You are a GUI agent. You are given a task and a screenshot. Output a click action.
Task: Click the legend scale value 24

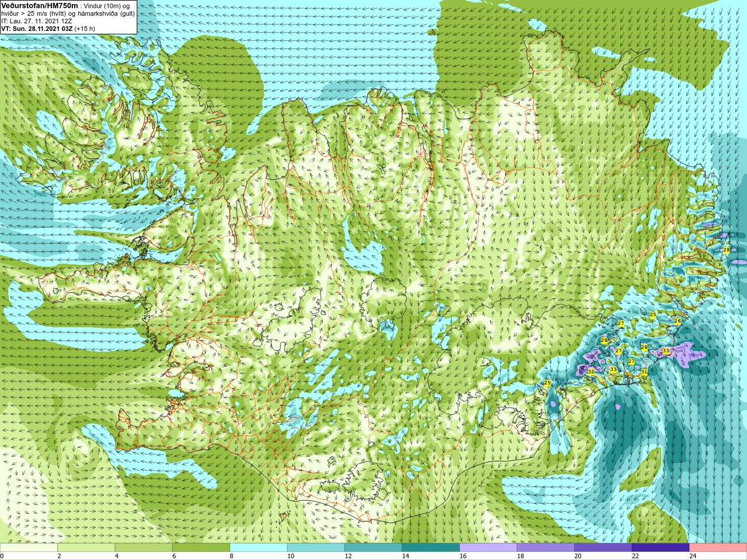point(693,556)
